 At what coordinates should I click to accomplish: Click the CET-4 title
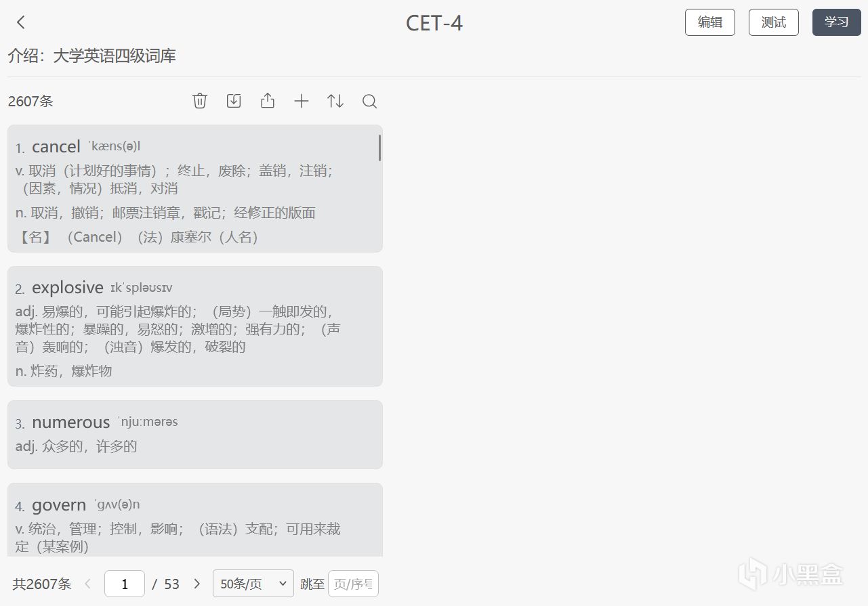434,23
